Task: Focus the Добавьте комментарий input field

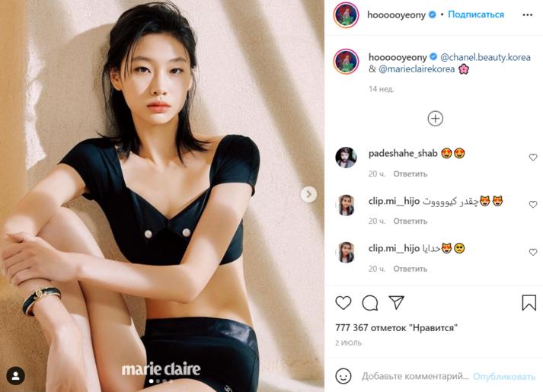Action: pyautogui.click(x=415, y=376)
